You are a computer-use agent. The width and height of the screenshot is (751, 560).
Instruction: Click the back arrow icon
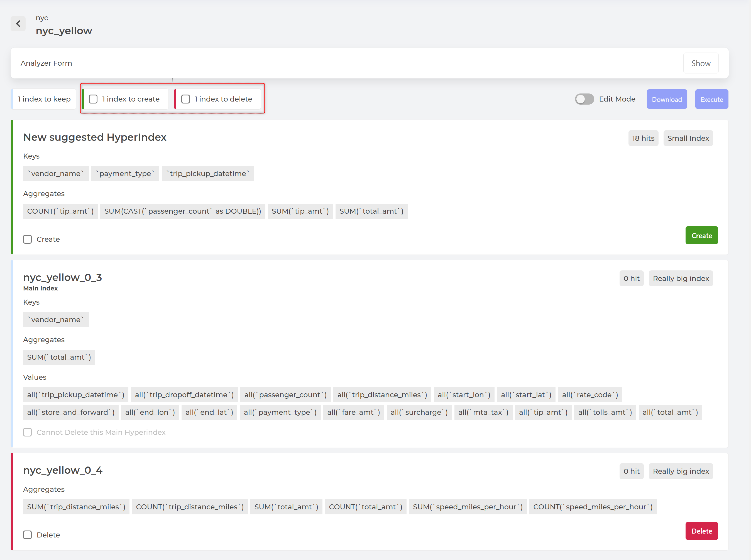(18, 24)
